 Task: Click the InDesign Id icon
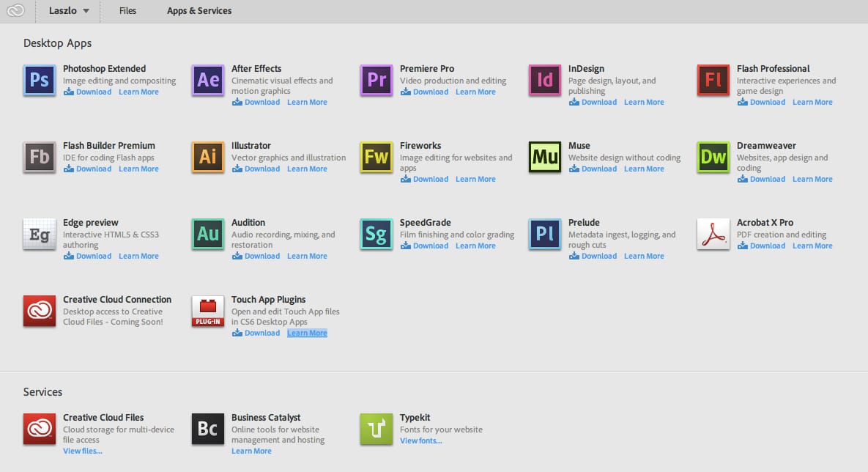(x=545, y=80)
